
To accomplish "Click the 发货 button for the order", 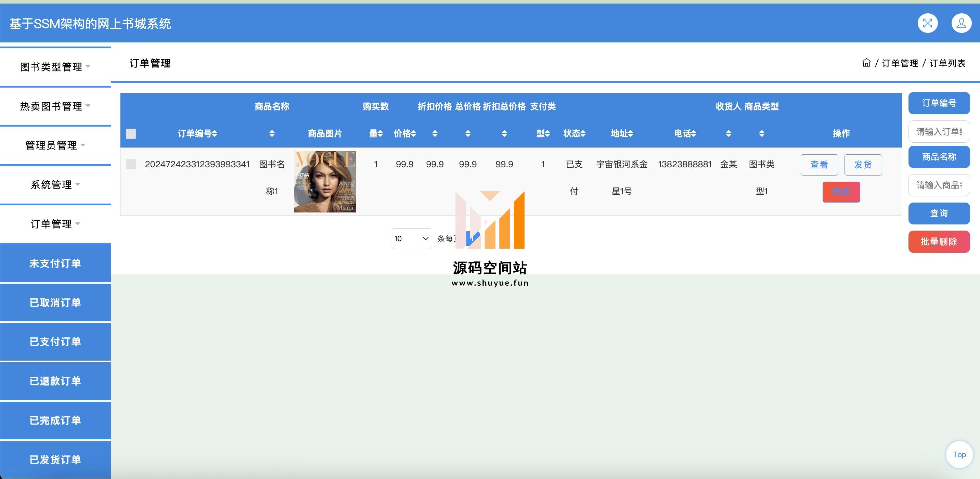I will point(863,165).
